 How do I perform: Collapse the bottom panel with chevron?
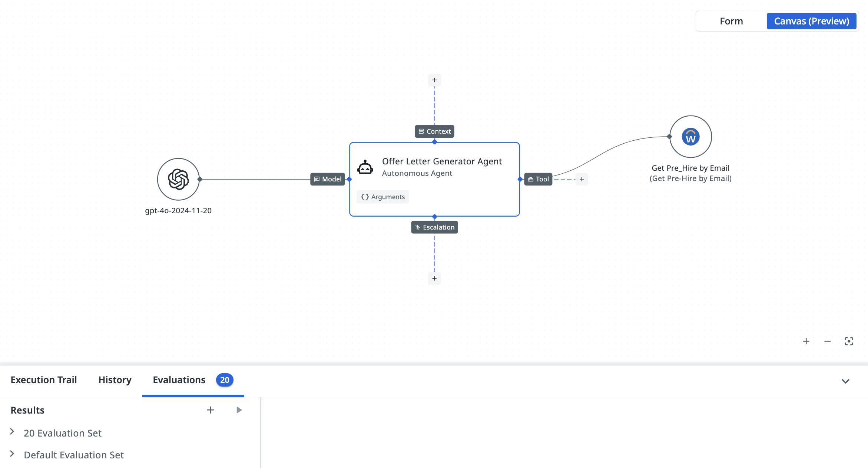click(845, 381)
